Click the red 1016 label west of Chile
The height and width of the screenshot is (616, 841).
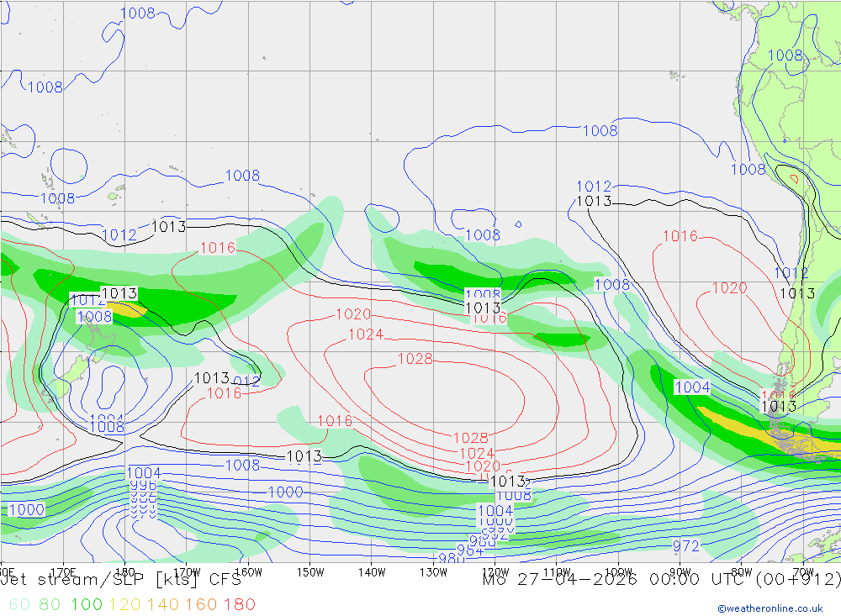click(x=680, y=236)
